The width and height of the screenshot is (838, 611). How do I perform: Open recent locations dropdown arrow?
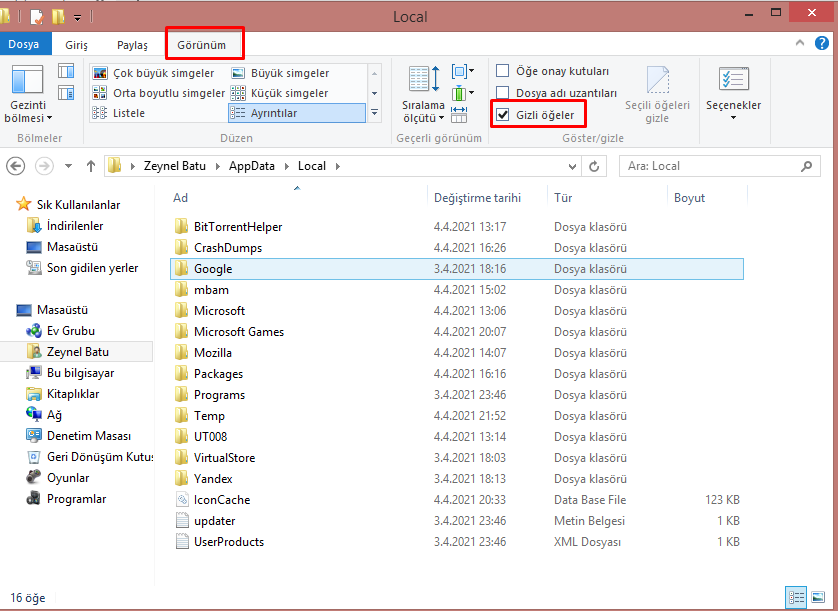click(68, 166)
